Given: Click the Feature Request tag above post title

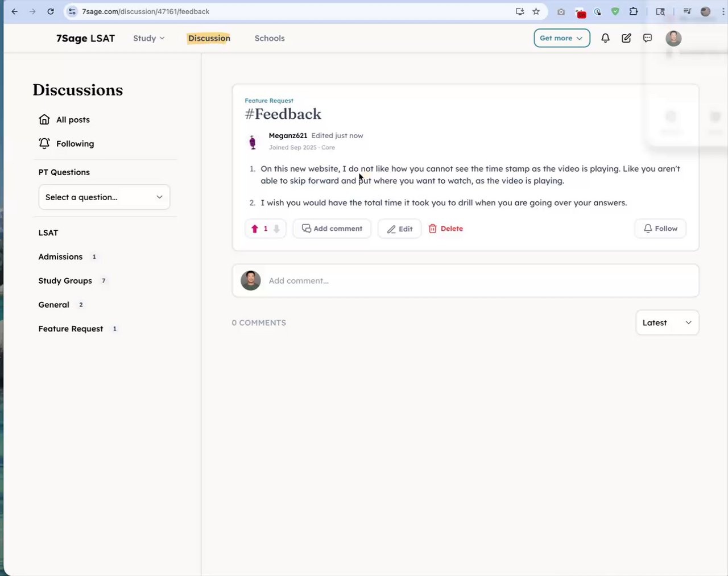Looking at the screenshot, I should pyautogui.click(x=269, y=101).
